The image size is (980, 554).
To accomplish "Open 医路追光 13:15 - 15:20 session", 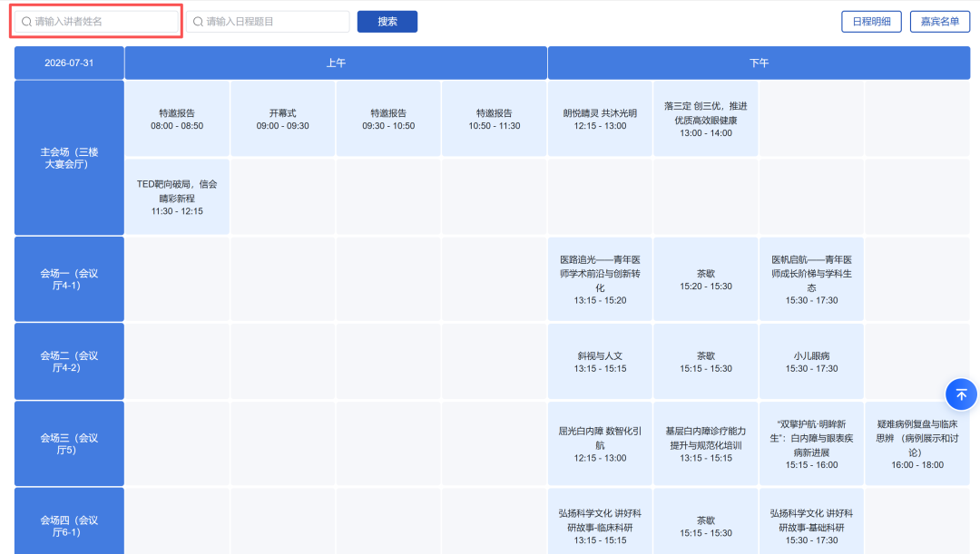I will pos(600,279).
